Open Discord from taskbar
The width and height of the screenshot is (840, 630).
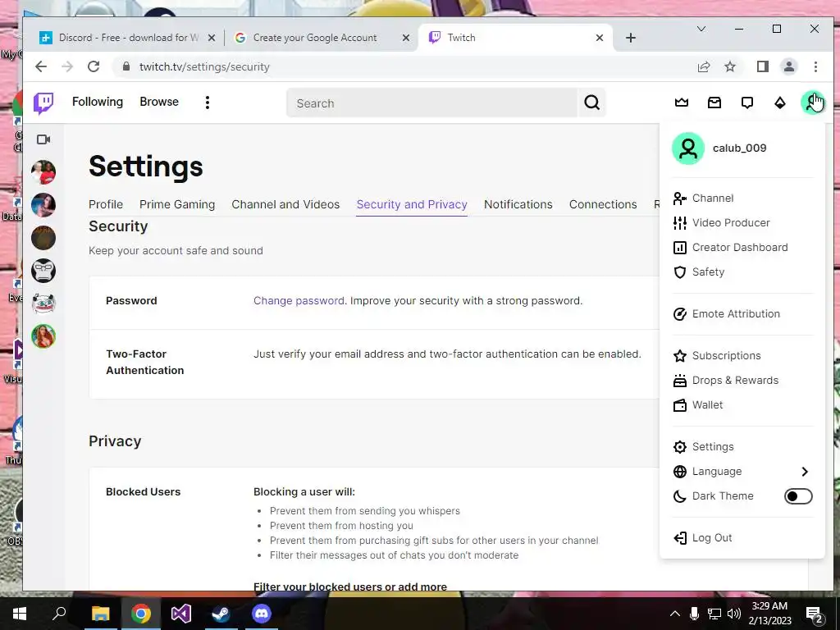click(262, 614)
